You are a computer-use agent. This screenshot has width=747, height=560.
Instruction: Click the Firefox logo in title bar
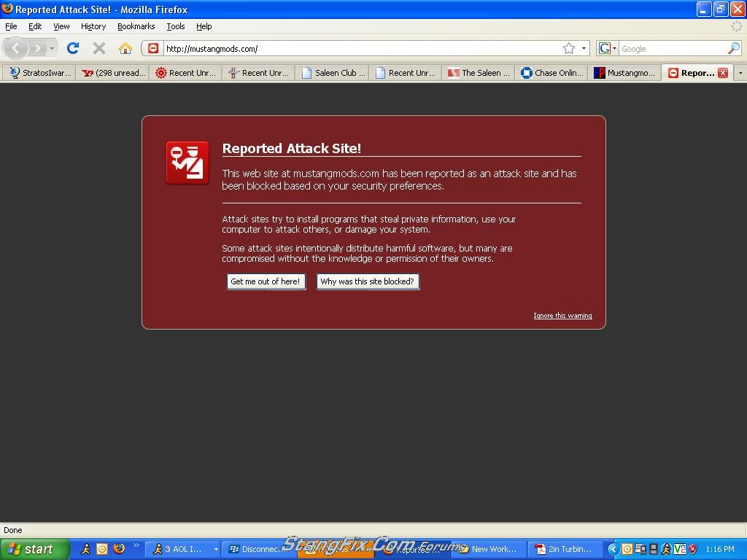(7, 9)
